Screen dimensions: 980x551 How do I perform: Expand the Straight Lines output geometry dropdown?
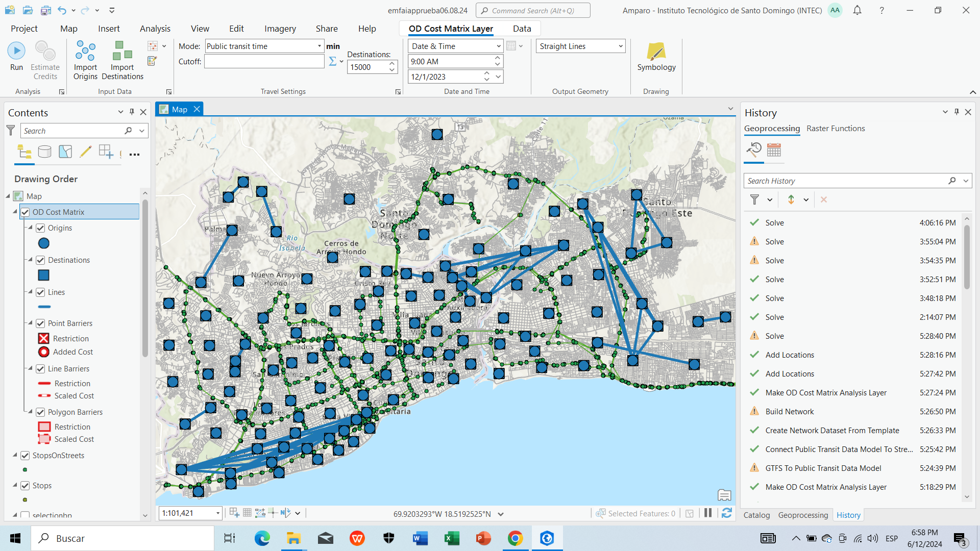(620, 46)
